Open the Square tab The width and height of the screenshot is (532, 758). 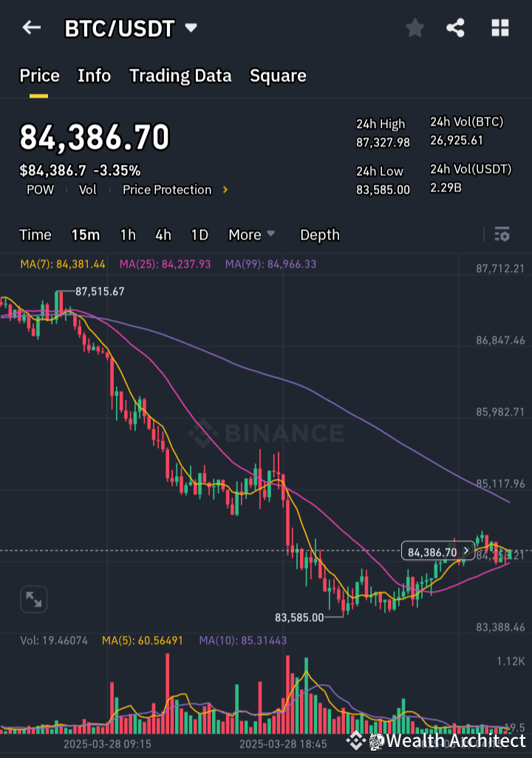278,75
